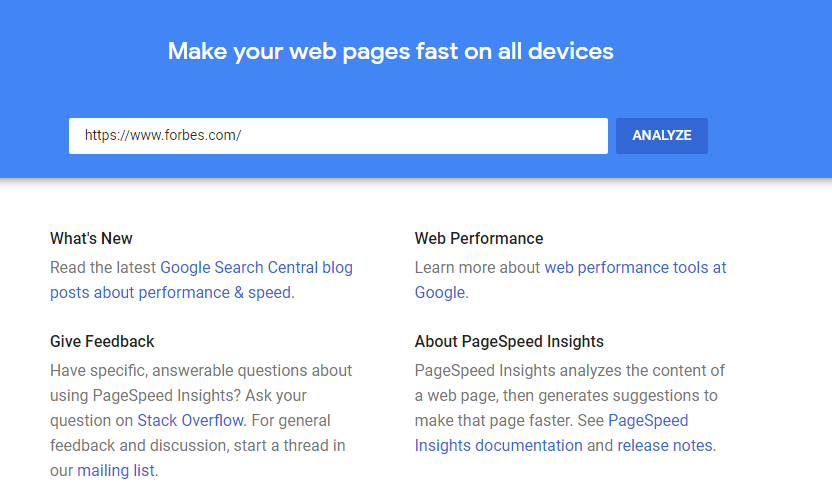Click the 'Make your web pages fast' headline
Screen dimensions: 832x504
click(x=390, y=51)
